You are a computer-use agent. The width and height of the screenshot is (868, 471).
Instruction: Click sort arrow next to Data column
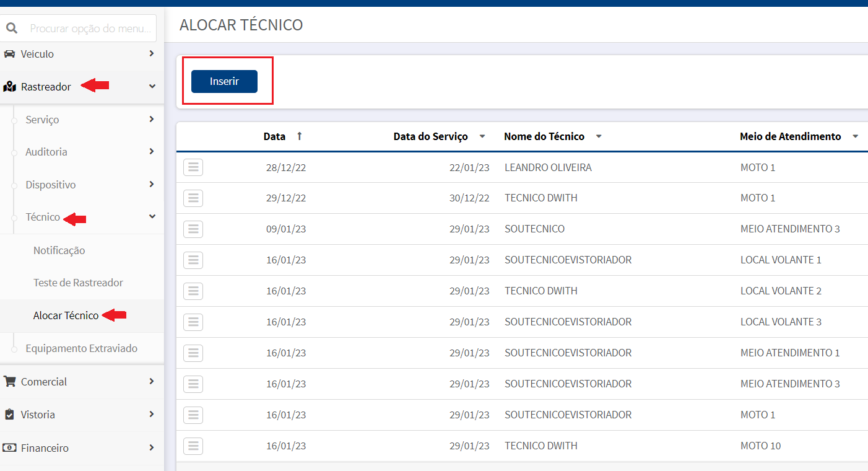click(x=300, y=136)
